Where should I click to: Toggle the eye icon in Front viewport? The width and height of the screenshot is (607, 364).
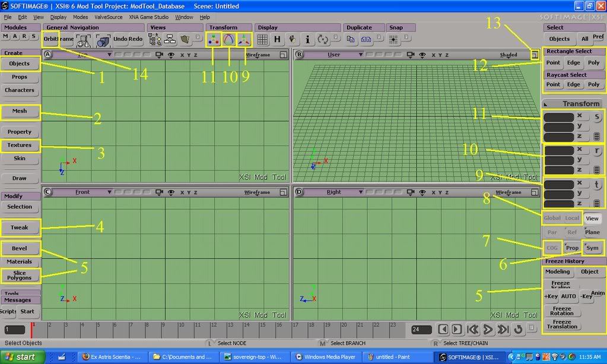(171, 192)
